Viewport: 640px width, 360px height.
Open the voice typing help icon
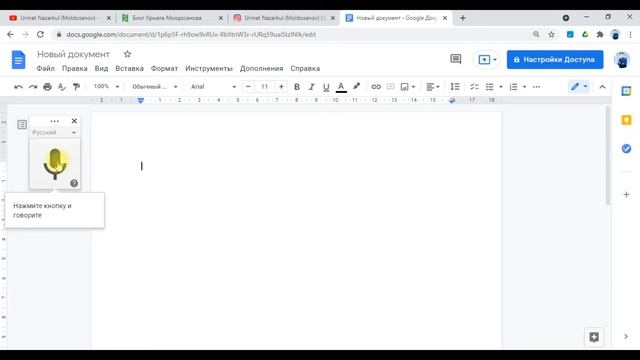pyautogui.click(x=74, y=183)
